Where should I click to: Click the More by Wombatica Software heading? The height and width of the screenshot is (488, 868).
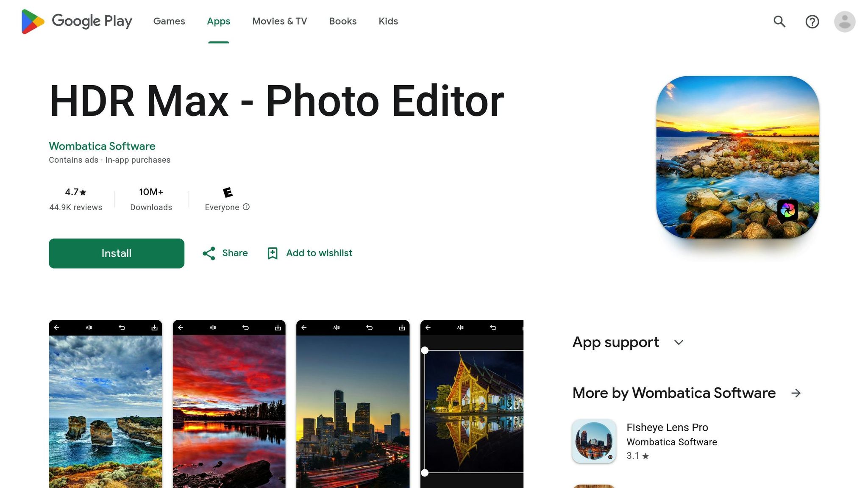point(674,393)
